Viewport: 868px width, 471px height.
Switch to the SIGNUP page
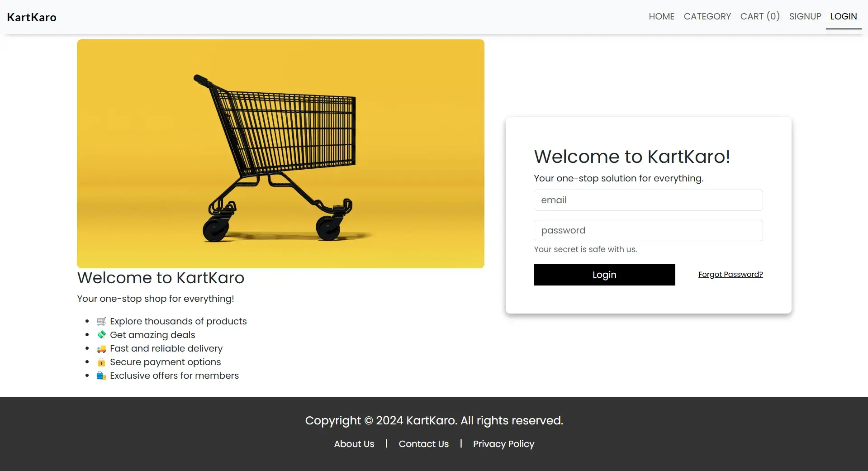click(x=805, y=16)
